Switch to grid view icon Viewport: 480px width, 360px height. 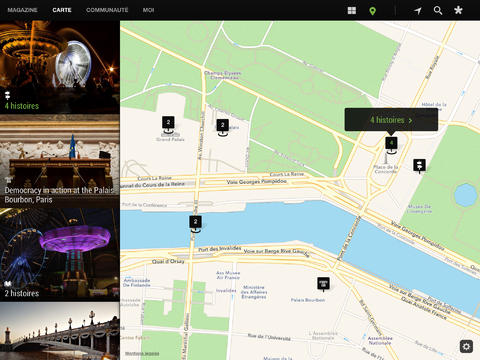pos(352,11)
